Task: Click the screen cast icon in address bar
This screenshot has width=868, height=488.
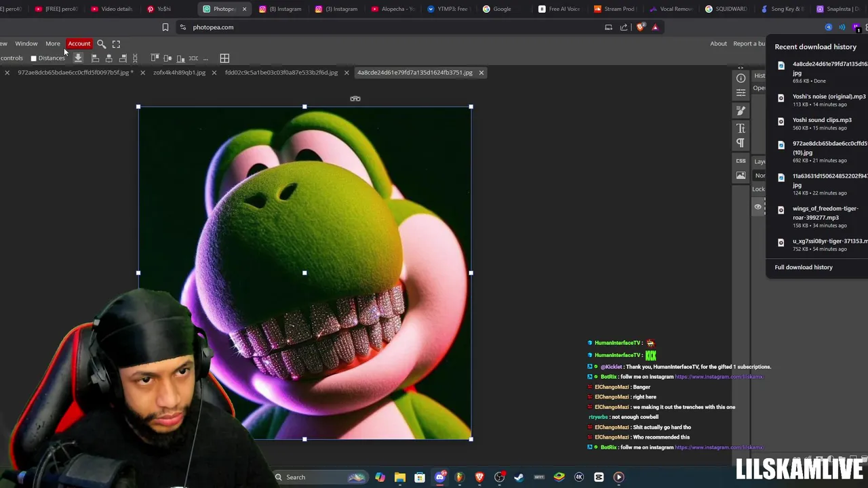Action: tap(608, 27)
